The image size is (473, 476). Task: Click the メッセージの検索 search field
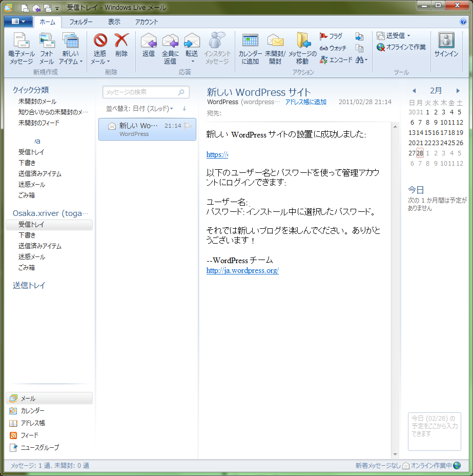pyautogui.click(x=141, y=92)
